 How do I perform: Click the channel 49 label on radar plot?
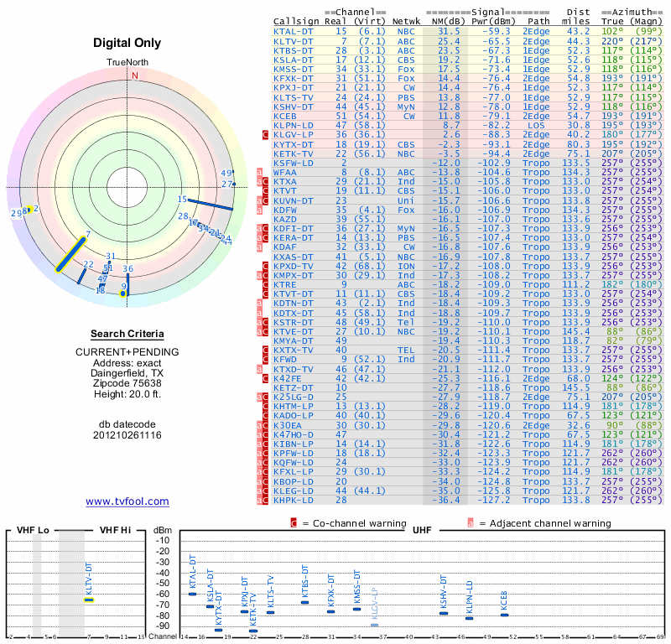click(x=226, y=174)
